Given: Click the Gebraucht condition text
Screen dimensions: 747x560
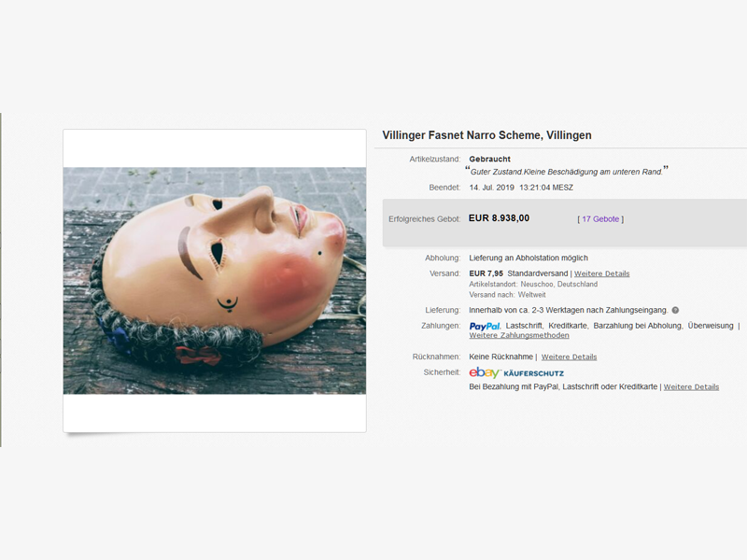Looking at the screenshot, I should (489, 159).
